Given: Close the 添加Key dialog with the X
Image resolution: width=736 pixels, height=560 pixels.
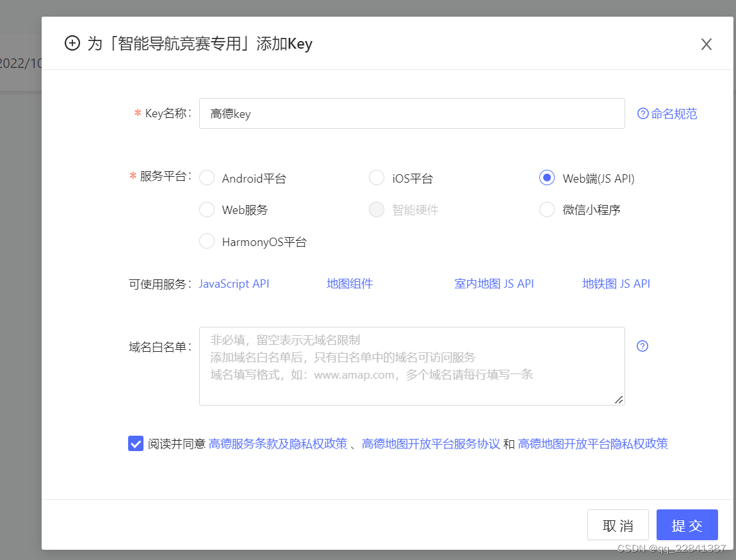Looking at the screenshot, I should [706, 44].
